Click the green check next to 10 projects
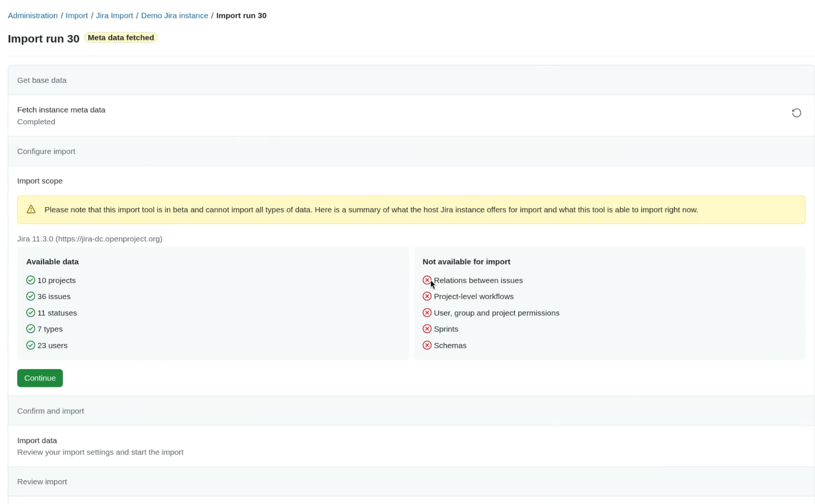Screen dimensions: 815x504 pos(30,280)
